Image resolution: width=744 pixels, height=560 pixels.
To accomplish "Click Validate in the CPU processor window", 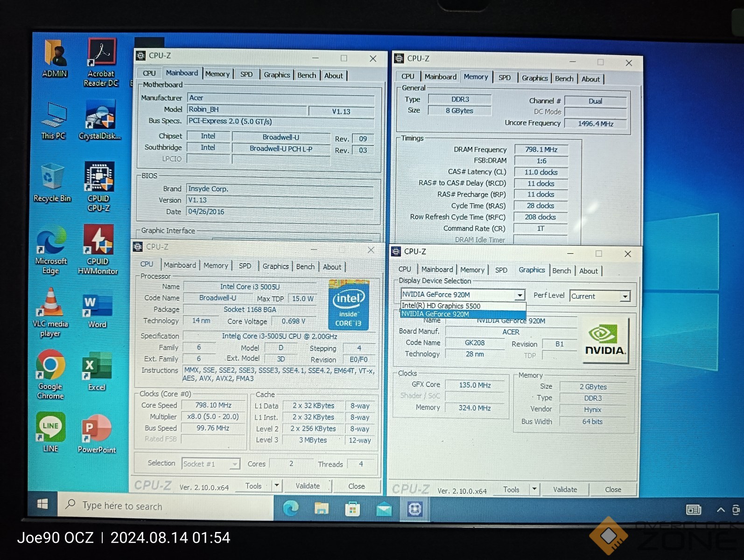I will pyautogui.click(x=308, y=486).
